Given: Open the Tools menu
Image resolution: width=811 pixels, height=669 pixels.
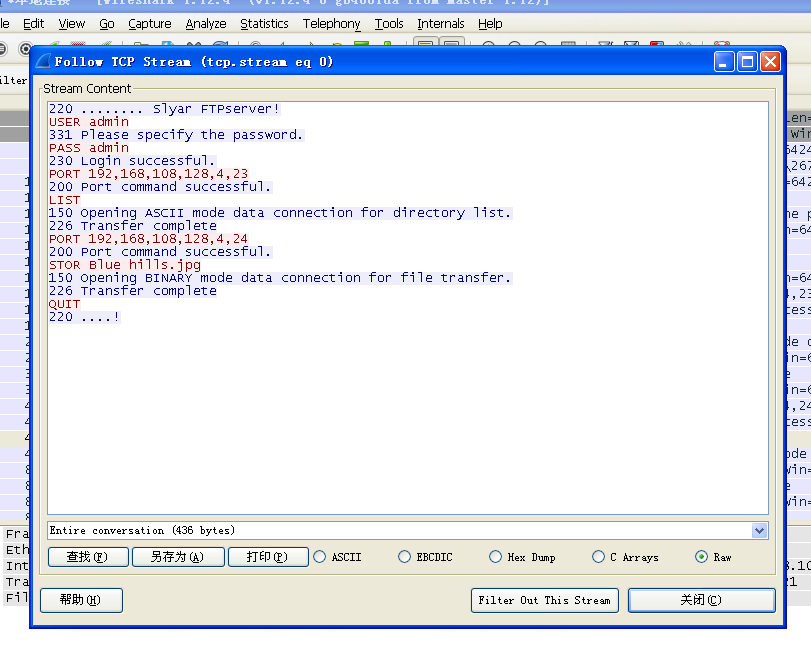Looking at the screenshot, I should coord(389,24).
